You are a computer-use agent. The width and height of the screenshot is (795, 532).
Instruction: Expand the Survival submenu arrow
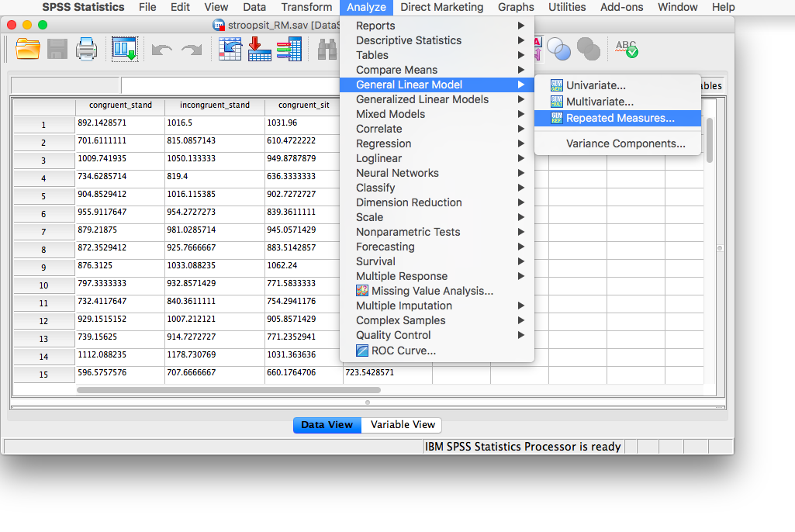coord(520,261)
